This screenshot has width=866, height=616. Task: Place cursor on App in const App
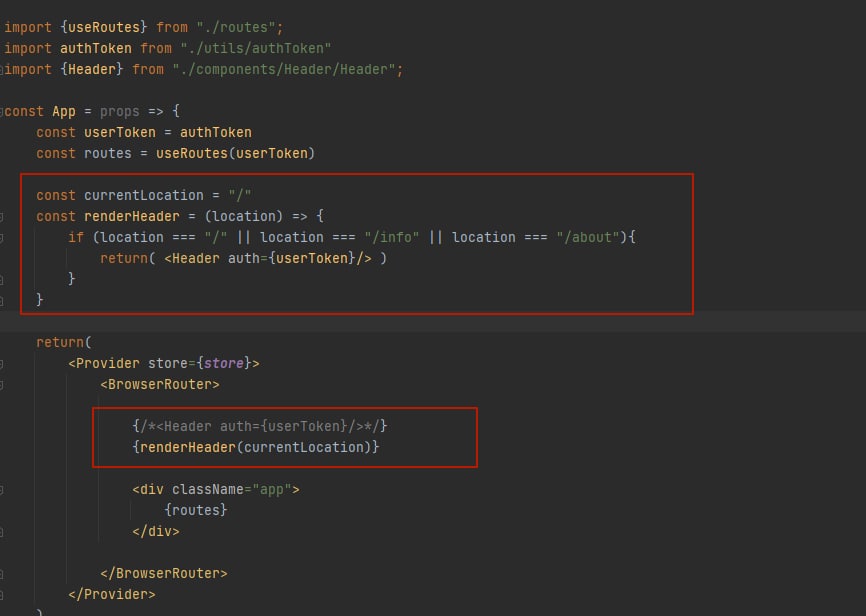pyautogui.click(x=64, y=111)
